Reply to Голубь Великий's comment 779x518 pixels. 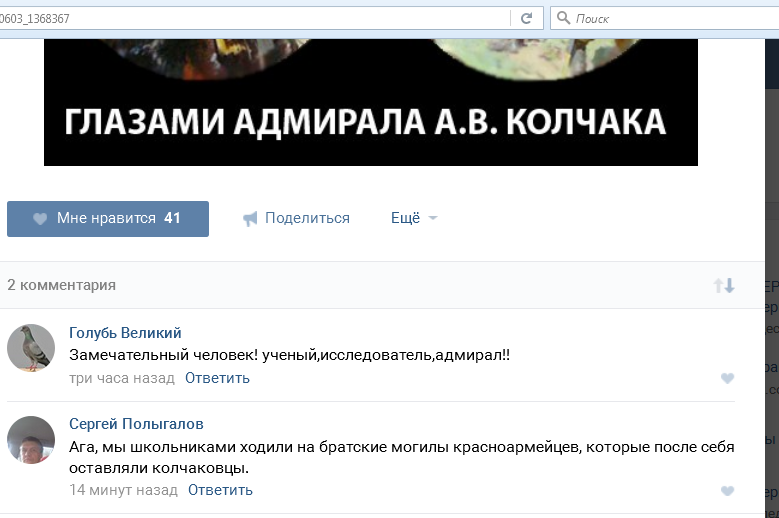click(217, 378)
